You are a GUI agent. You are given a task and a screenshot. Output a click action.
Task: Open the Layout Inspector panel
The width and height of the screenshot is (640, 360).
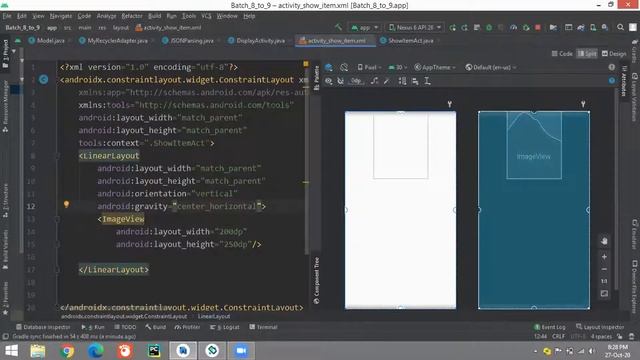(x=600, y=327)
